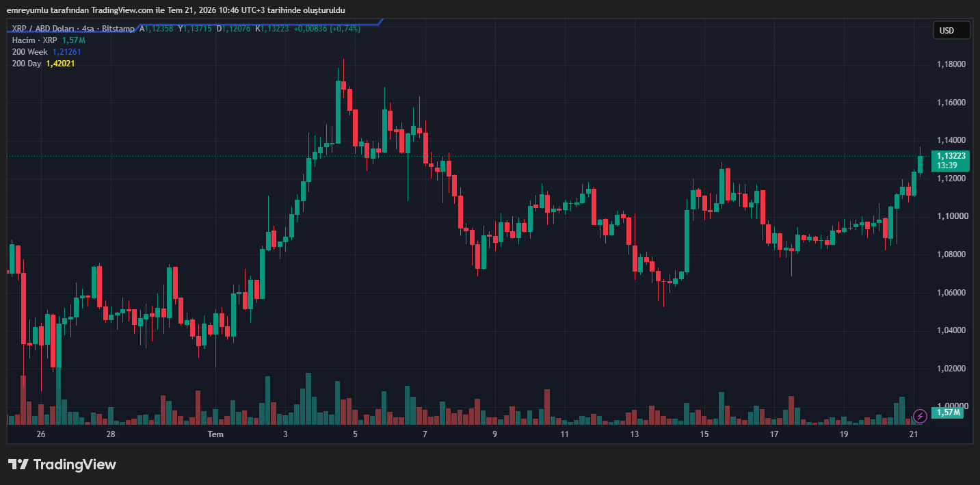Click the high value Y1,13715
980x485 pixels.
coord(196,29)
